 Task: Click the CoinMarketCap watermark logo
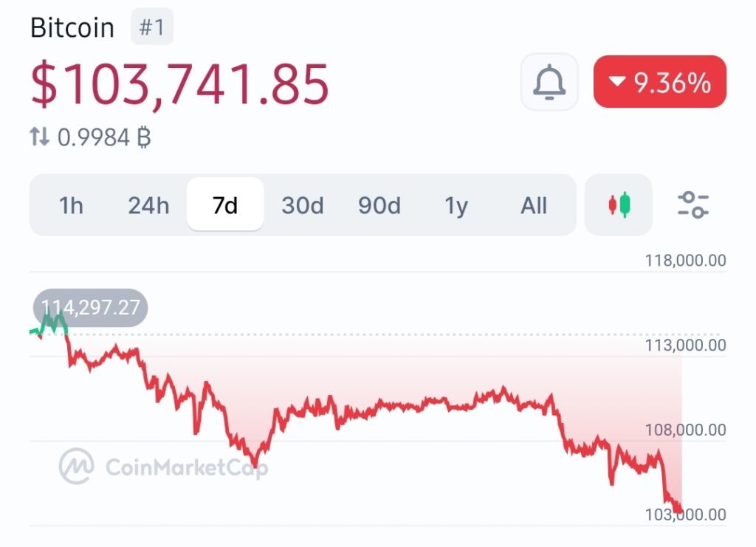tap(77, 465)
